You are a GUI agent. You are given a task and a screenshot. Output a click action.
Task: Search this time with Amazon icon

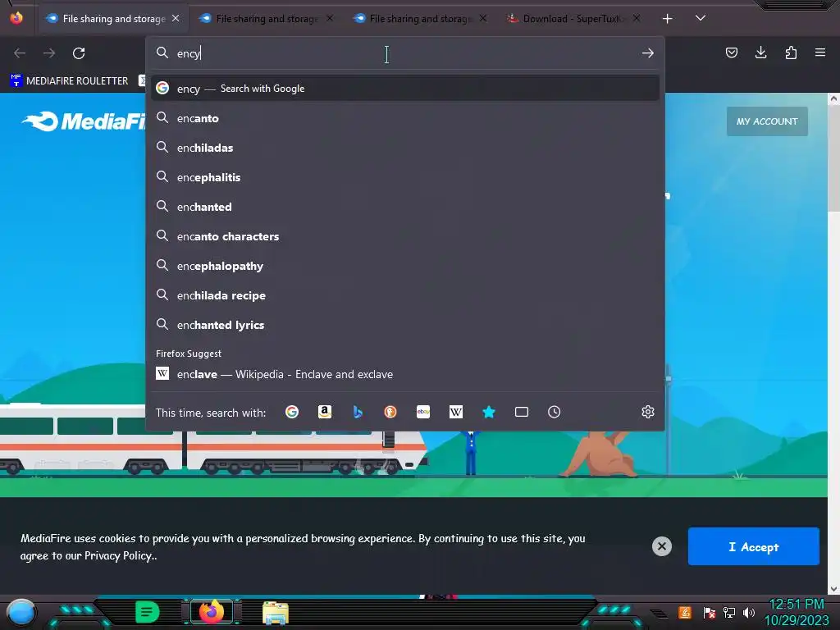tap(325, 412)
